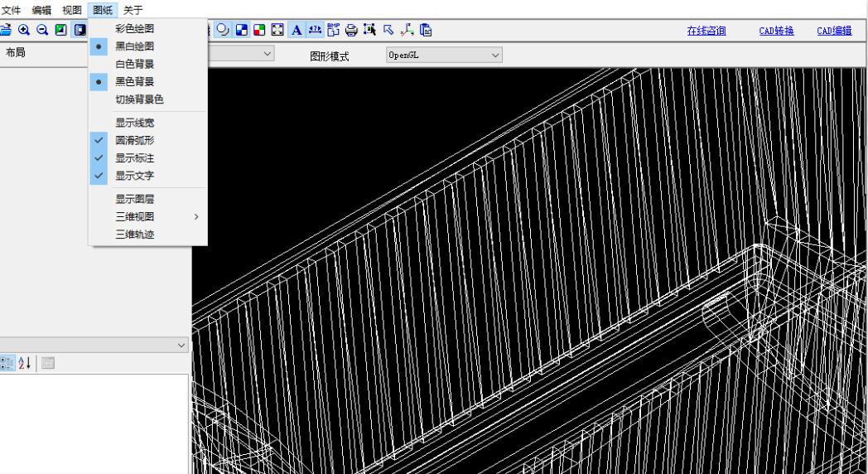This screenshot has width=868, height=474.
Task: Click inside the empty property grid area
Action: click(x=94, y=423)
